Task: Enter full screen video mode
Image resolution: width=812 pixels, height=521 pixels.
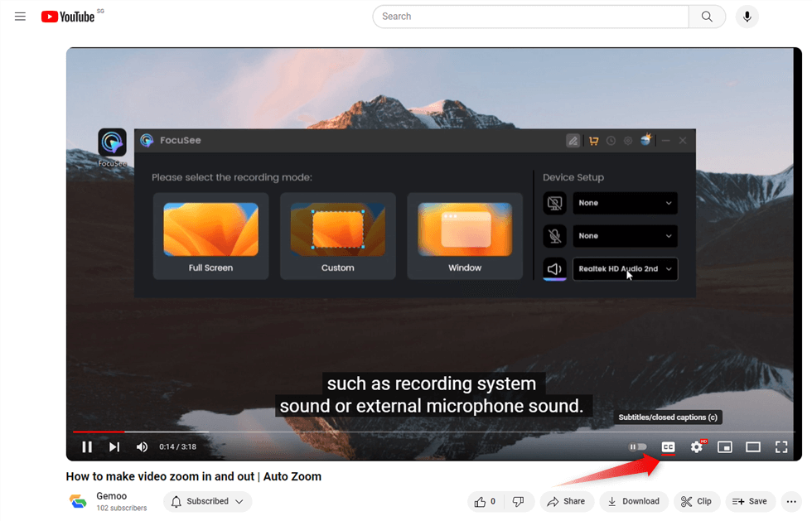Action: 781,447
